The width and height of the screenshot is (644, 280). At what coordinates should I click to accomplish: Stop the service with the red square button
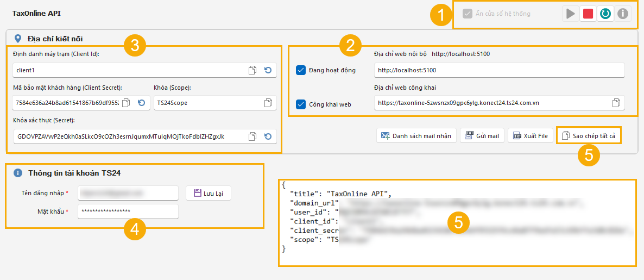(588, 14)
